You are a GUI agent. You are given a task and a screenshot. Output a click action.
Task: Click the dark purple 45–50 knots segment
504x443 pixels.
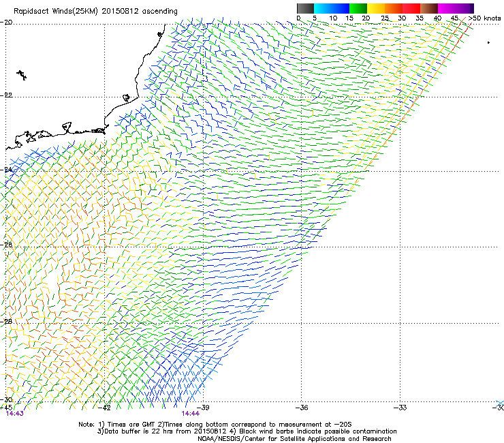point(464,8)
